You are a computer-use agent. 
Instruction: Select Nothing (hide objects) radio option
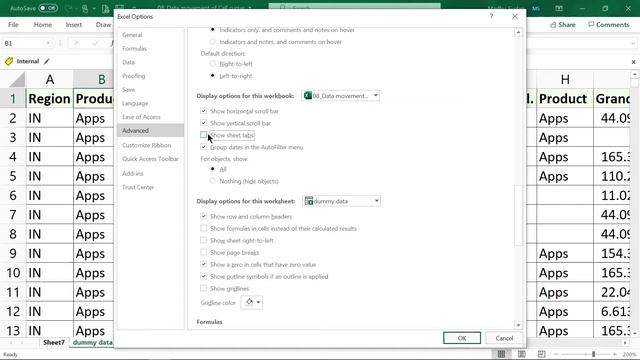pos(212,181)
